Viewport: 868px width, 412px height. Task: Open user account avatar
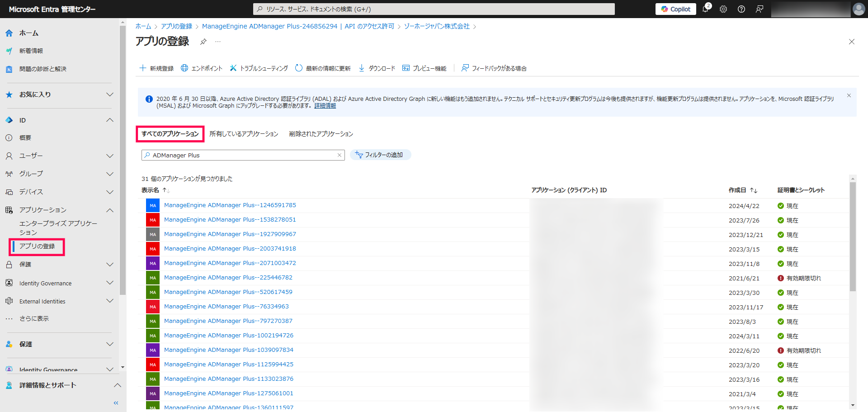(859, 9)
